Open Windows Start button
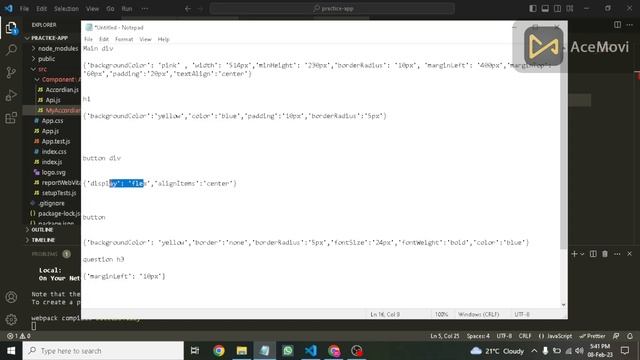 tap(11, 351)
